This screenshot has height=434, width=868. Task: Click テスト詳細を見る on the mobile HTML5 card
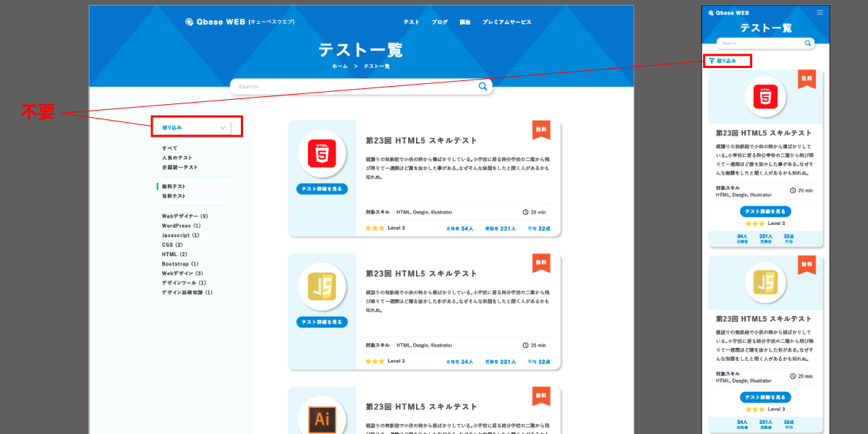tap(765, 212)
